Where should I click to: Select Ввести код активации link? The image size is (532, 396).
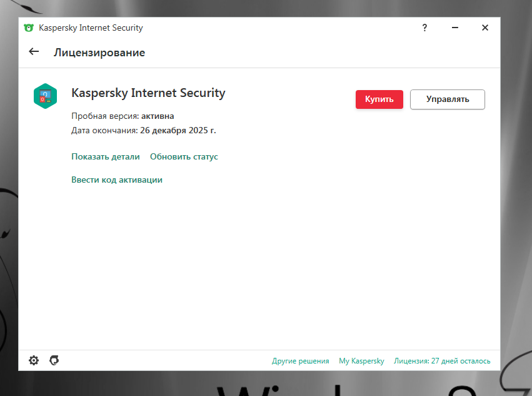117,180
